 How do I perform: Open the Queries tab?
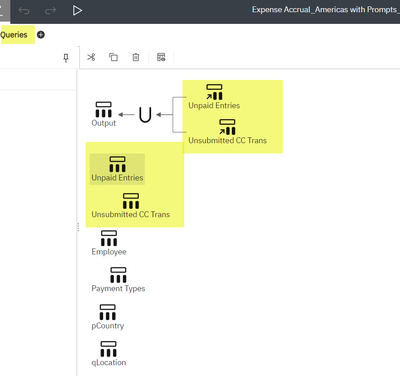pos(14,35)
